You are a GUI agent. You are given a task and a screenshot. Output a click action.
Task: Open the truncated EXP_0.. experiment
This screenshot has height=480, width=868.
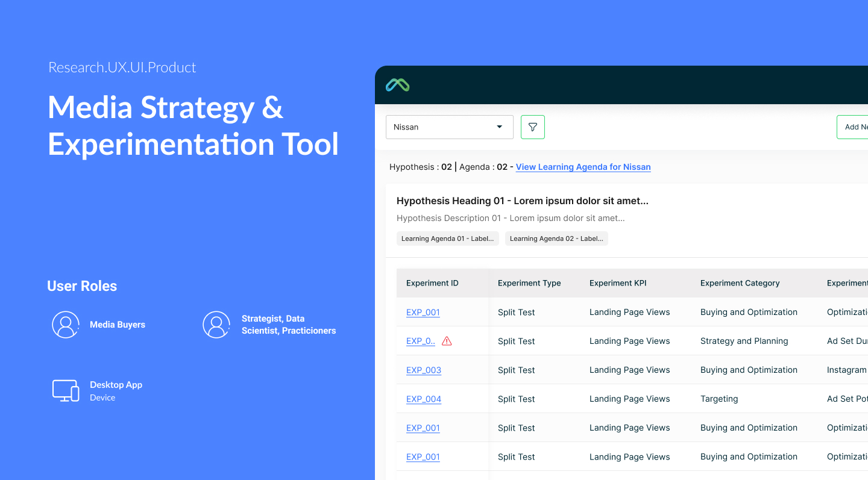click(x=420, y=340)
